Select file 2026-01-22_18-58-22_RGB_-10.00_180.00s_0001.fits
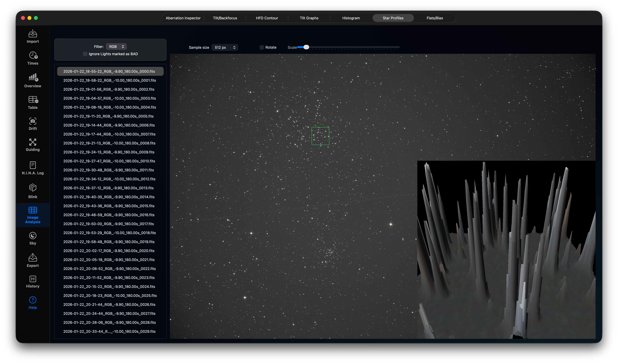This screenshot has height=364, width=618. click(110, 80)
